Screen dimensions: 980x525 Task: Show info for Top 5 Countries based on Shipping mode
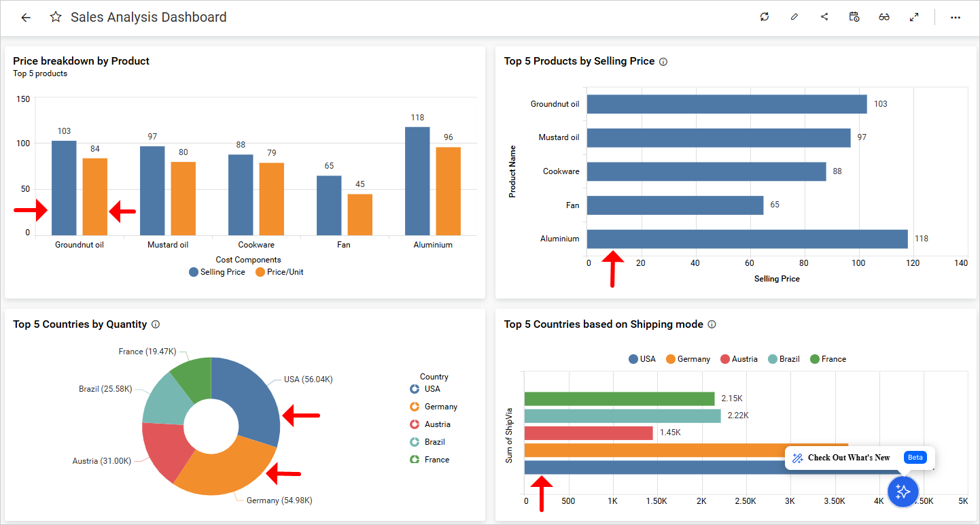point(712,325)
